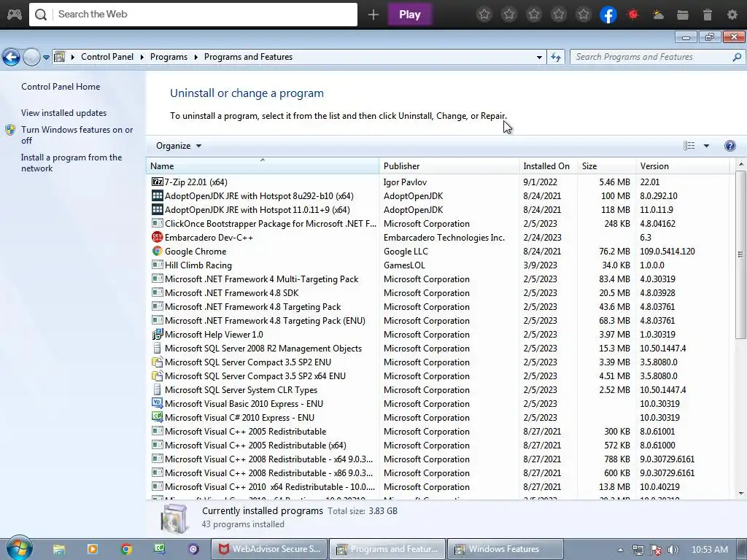Click the Search the Web field
Viewport: 747px width, 560px height.
coord(193,15)
